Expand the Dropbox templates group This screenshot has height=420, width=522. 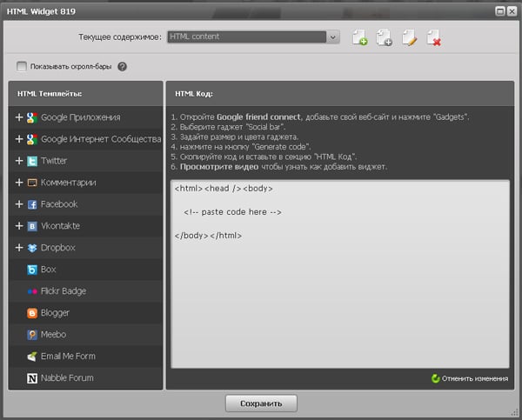19,248
